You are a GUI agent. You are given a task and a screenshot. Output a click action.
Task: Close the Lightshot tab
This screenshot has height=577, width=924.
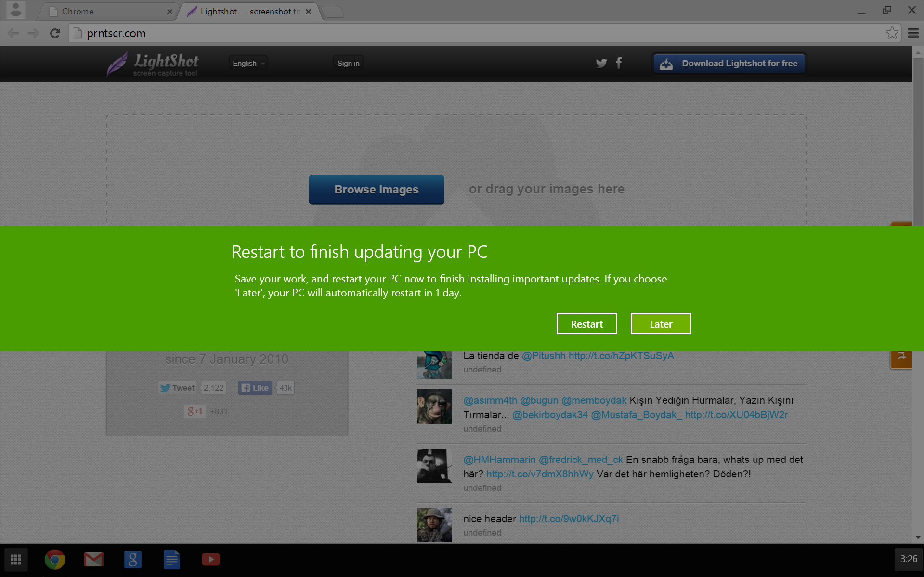[x=309, y=12]
